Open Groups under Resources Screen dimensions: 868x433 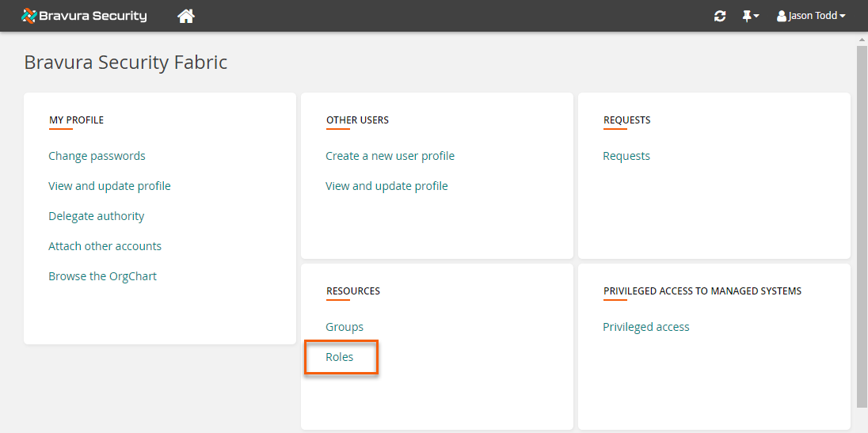345,327
